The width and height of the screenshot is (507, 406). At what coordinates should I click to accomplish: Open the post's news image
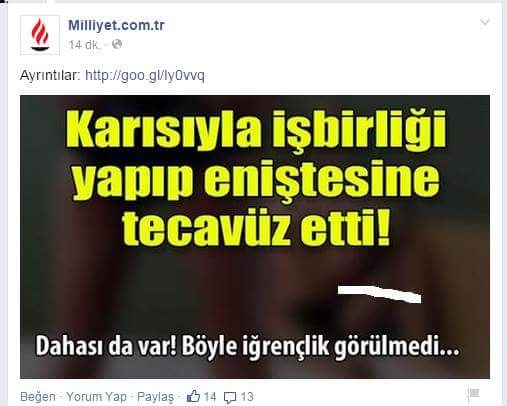(255, 237)
